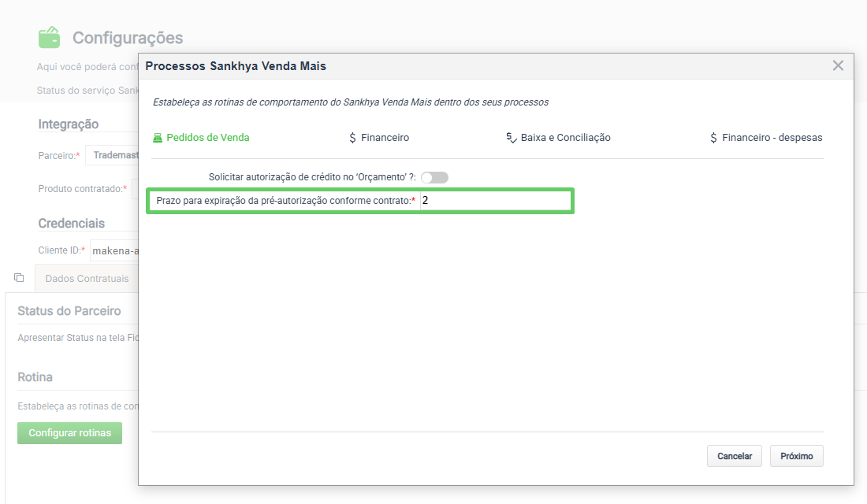Click the Cancelar button
The width and height of the screenshot is (867, 504).
click(x=735, y=456)
